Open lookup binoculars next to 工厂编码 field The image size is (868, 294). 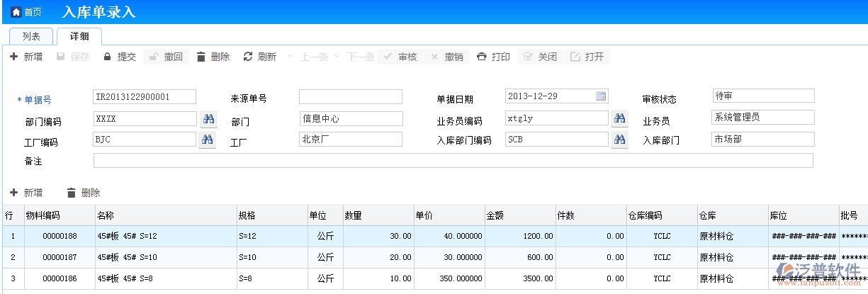[x=208, y=140]
